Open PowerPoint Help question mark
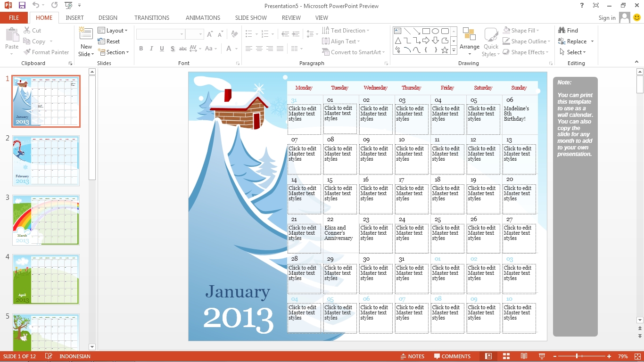 (x=582, y=6)
